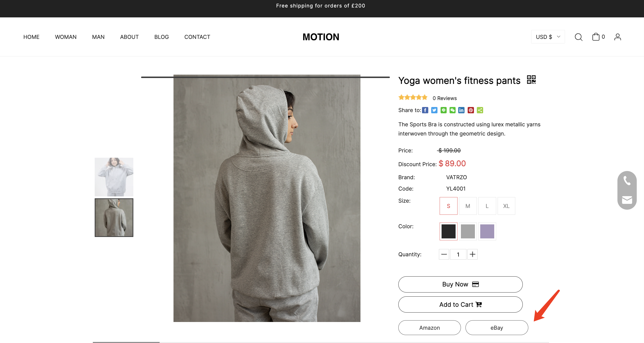Click the Add to Cart button

click(460, 305)
